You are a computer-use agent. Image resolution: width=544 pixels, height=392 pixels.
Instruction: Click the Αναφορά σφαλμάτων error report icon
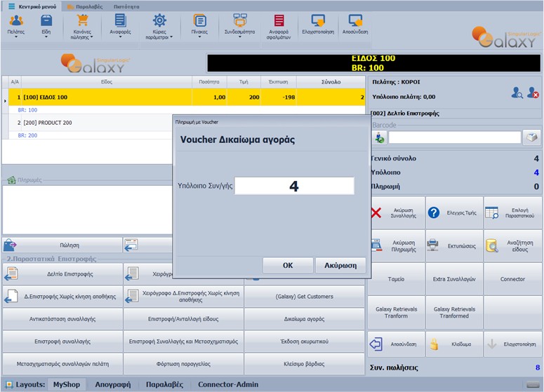coord(279,24)
